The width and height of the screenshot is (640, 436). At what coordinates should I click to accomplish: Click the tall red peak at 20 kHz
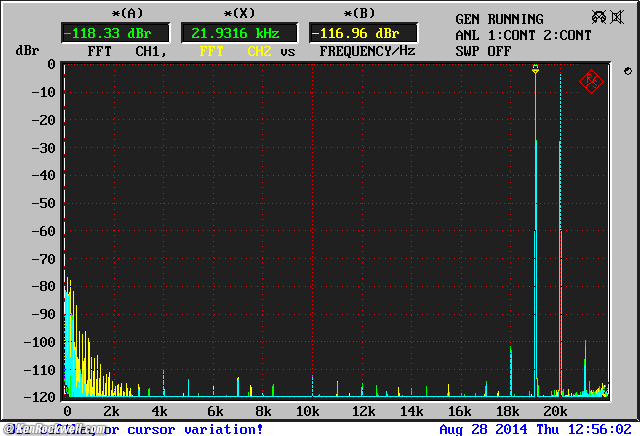(560, 300)
